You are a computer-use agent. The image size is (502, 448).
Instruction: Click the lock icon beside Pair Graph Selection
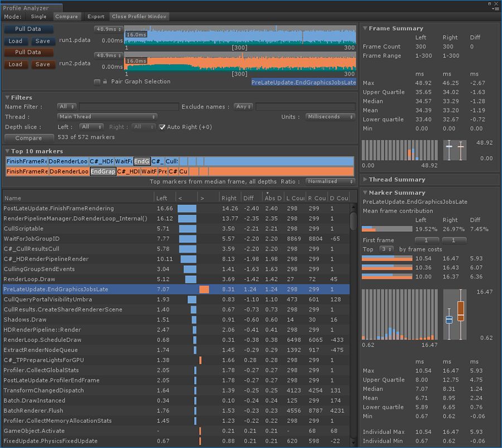pos(105,81)
